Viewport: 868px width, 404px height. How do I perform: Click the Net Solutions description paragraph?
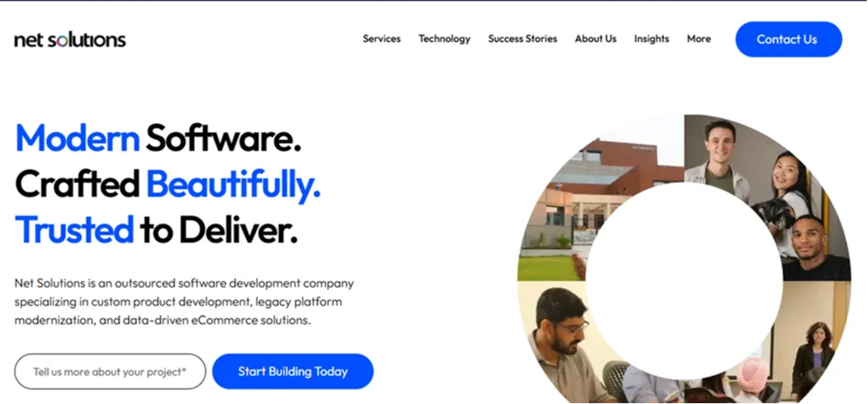[x=184, y=302]
